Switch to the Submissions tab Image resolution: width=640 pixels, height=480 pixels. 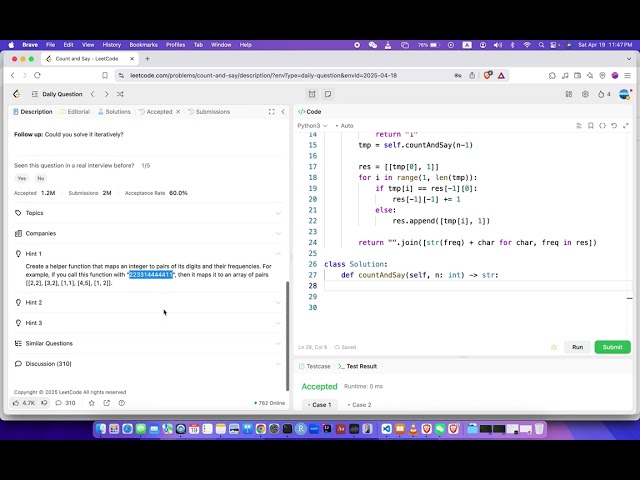point(209,111)
